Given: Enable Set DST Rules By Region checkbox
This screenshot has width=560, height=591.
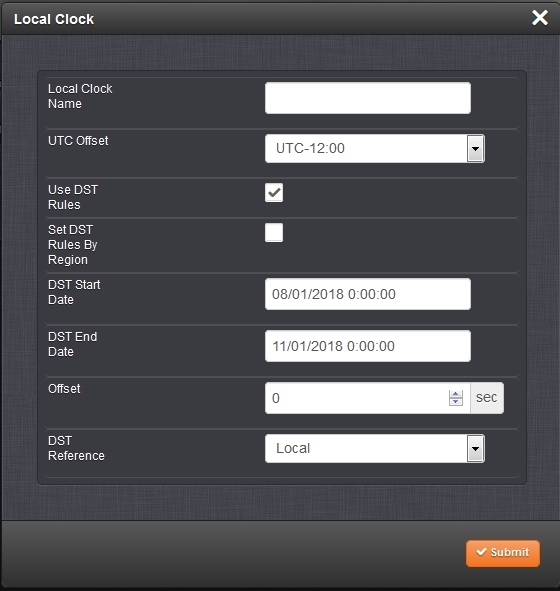Looking at the screenshot, I should tap(274, 233).
